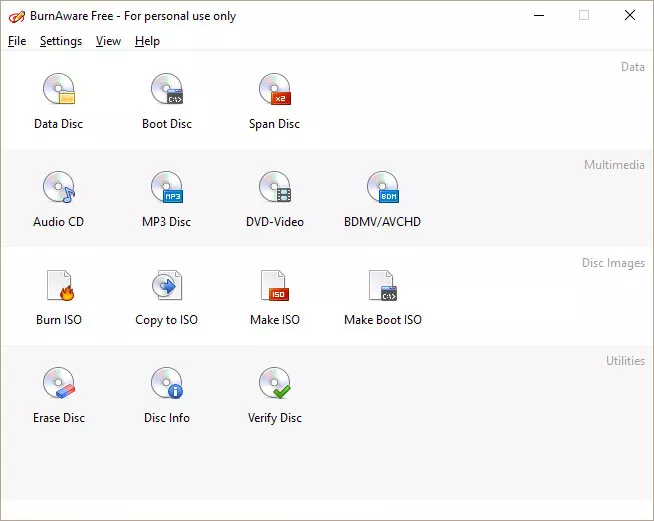The height and width of the screenshot is (521, 654).
Task: Close the BurnAware Free window
Action: click(629, 15)
